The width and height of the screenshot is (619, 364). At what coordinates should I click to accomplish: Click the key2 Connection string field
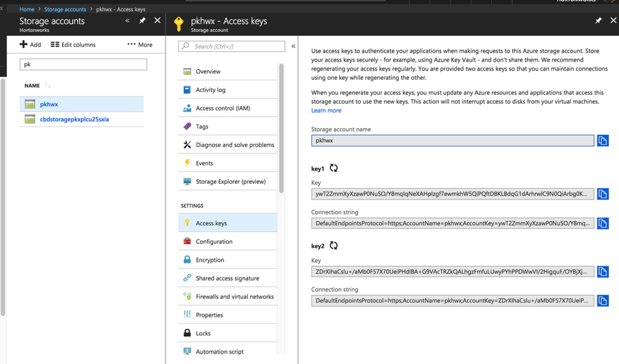[x=452, y=301]
